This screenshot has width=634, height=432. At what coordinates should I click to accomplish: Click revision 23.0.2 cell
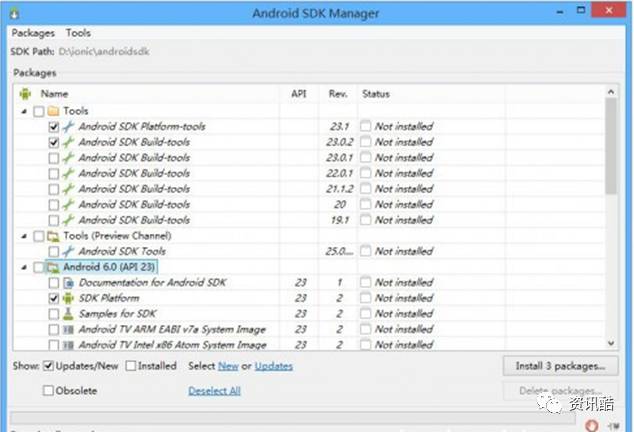pos(339,142)
